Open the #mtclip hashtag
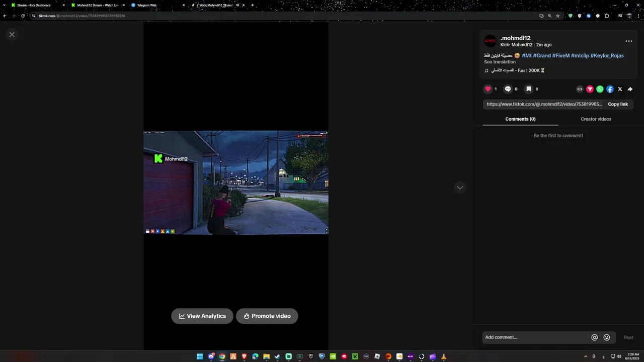This screenshot has height=362, width=644. [580, 56]
